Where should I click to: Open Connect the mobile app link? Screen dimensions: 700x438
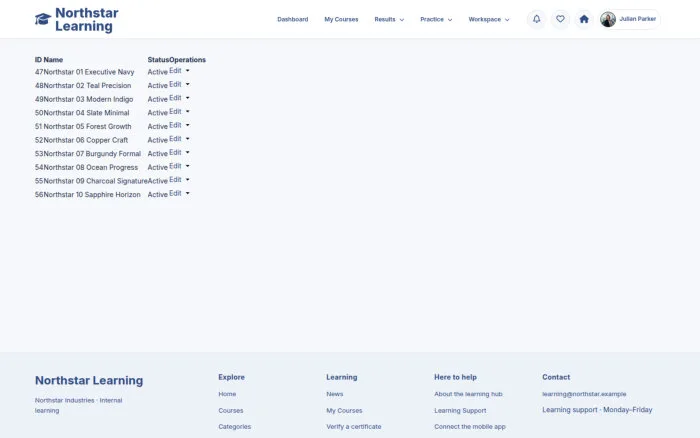pos(470,426)
